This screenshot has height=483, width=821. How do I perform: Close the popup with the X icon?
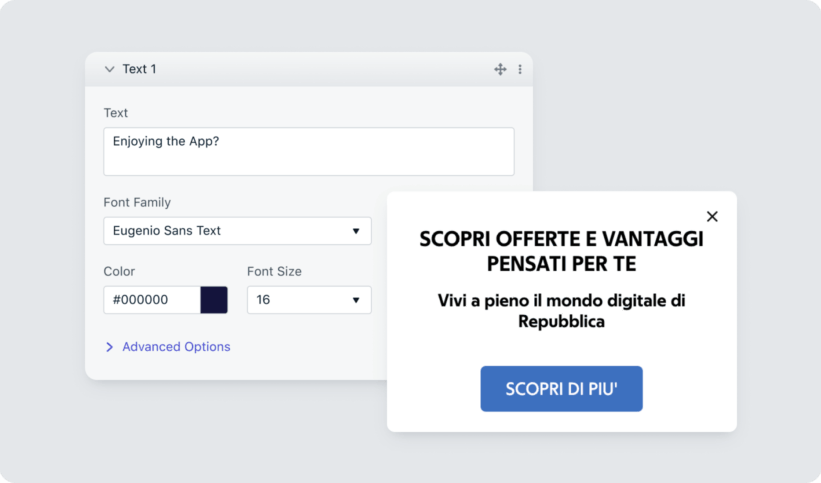tap(712, 216)
